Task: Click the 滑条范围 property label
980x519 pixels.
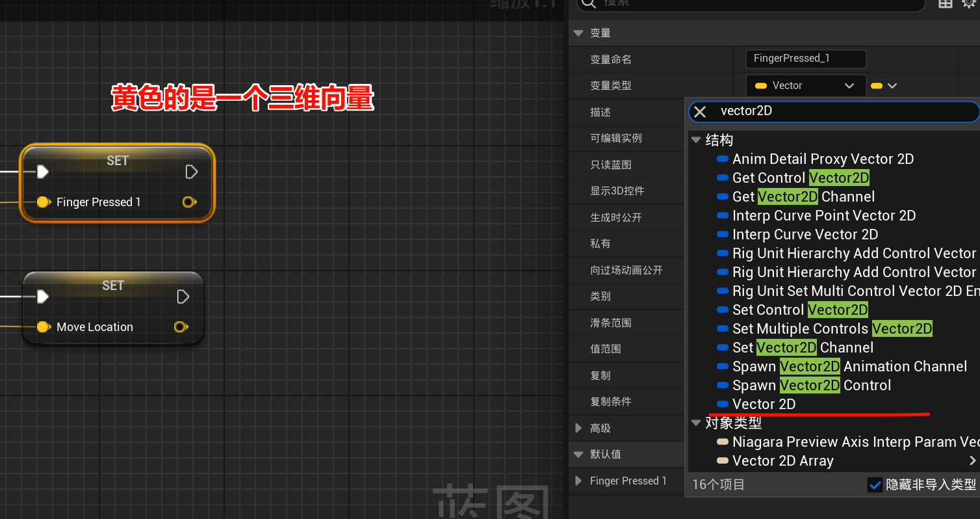Action: click(610, 323)
